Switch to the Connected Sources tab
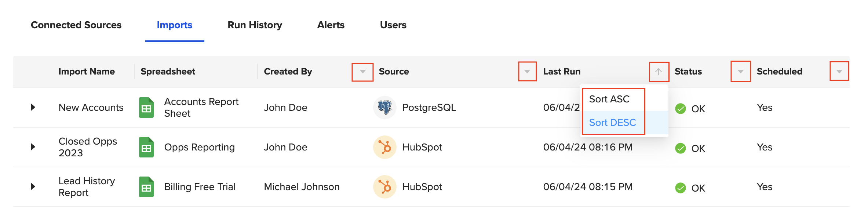Screen dimensions: 868x207 pyautogui.click(x=76, y=25)
